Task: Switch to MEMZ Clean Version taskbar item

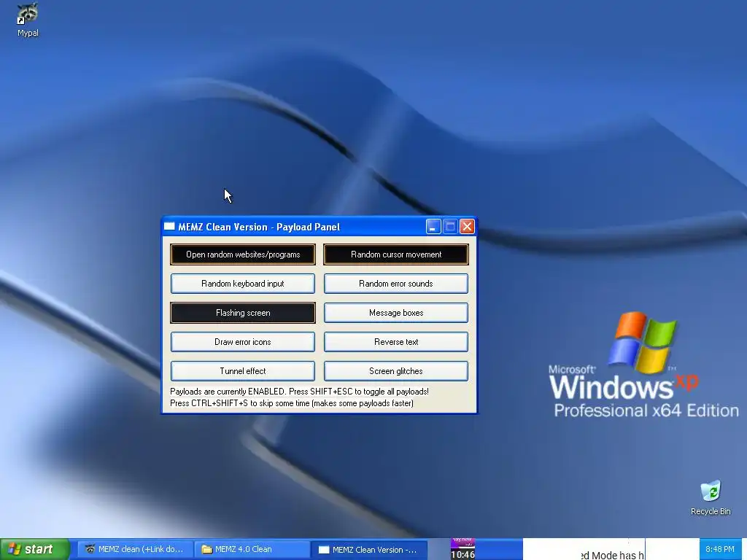Action: tap(368, 550)
